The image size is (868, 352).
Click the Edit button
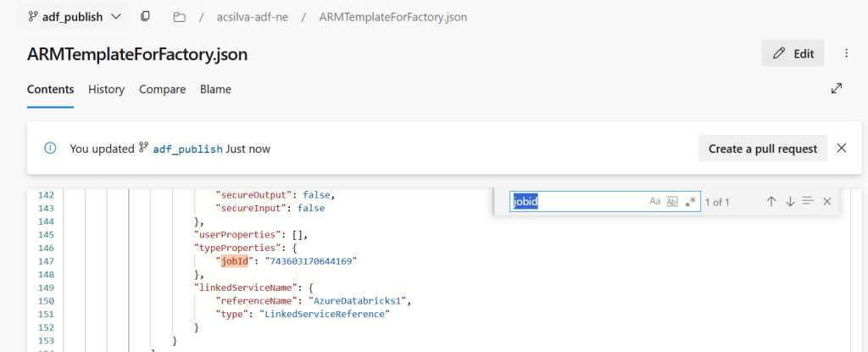coord(793,53)
